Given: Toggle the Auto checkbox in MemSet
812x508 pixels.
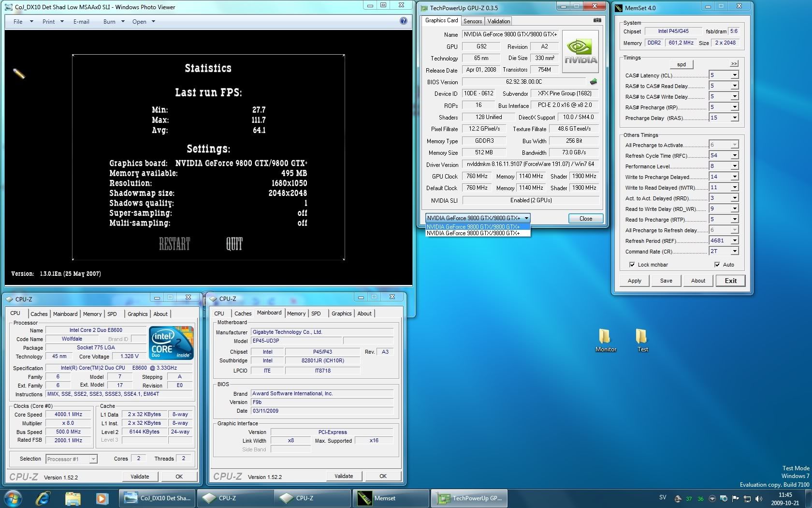Looking at the screenshot, I should point(717,265).
